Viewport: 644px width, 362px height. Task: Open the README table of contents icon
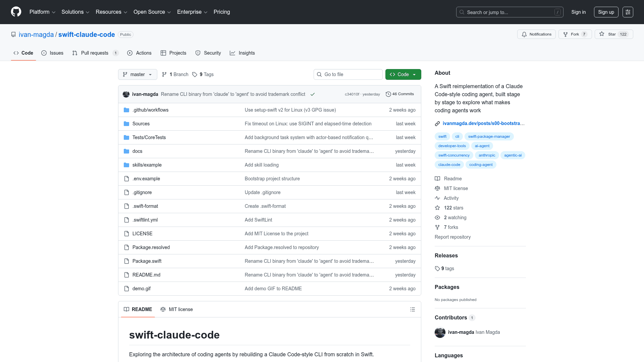413,309
